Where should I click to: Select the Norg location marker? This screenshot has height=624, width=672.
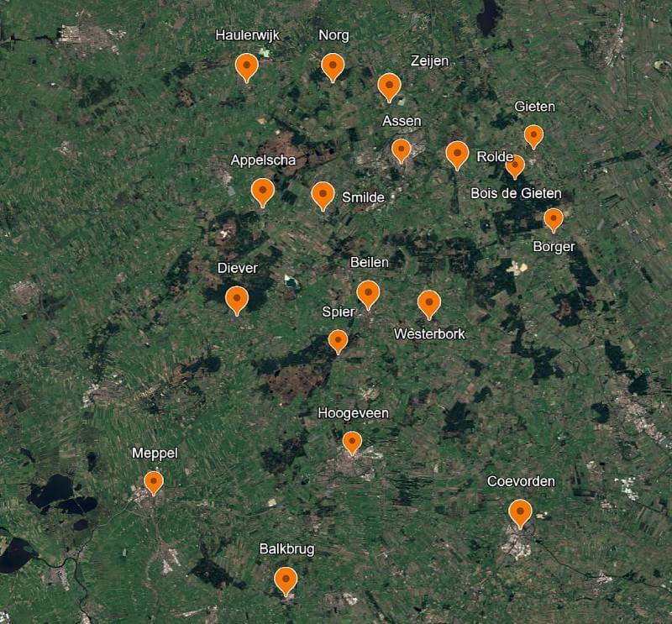(333, 67)
